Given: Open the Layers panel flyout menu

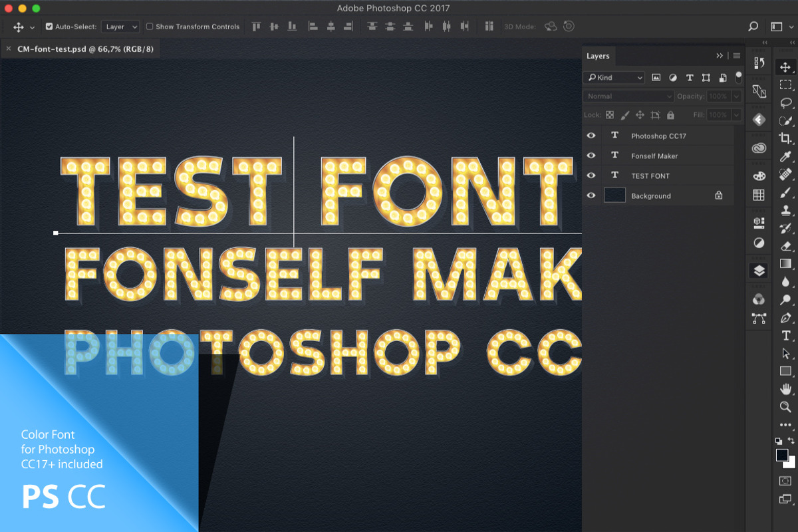Looking at the screenshot, I should point(736,56).
